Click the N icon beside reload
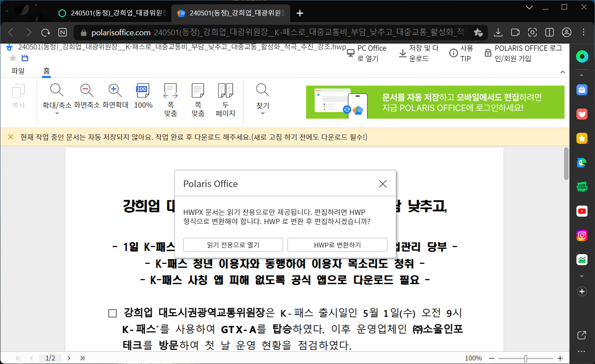The height and width of the screenshot is (364, 595). pos(63,32)
